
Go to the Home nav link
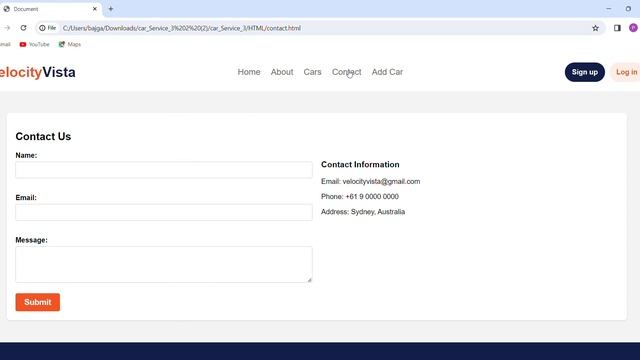[x=249, y=72]
